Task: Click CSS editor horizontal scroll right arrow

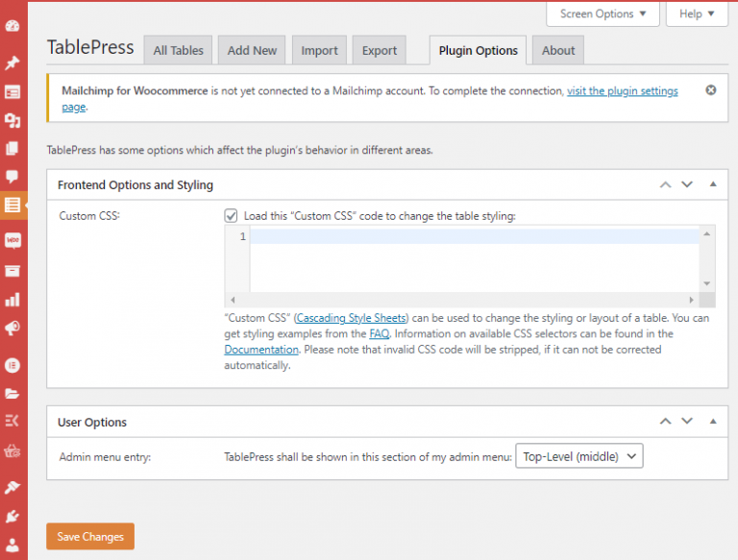Action: (x=691, y=300)
